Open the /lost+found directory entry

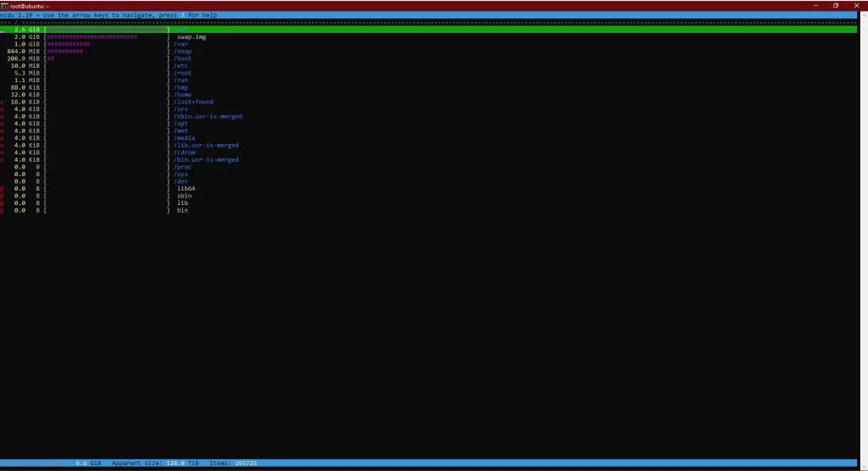pyautogui.click(x=193, y=102)
